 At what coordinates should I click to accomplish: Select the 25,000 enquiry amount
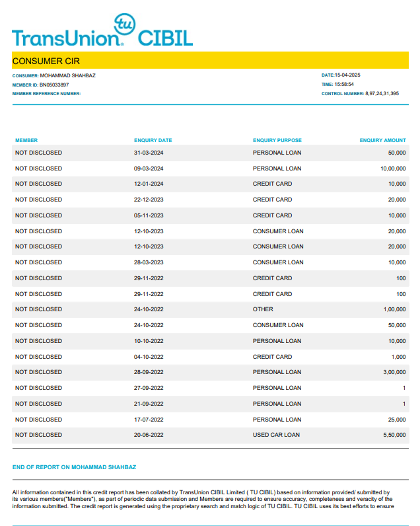[x=397, y=420]
